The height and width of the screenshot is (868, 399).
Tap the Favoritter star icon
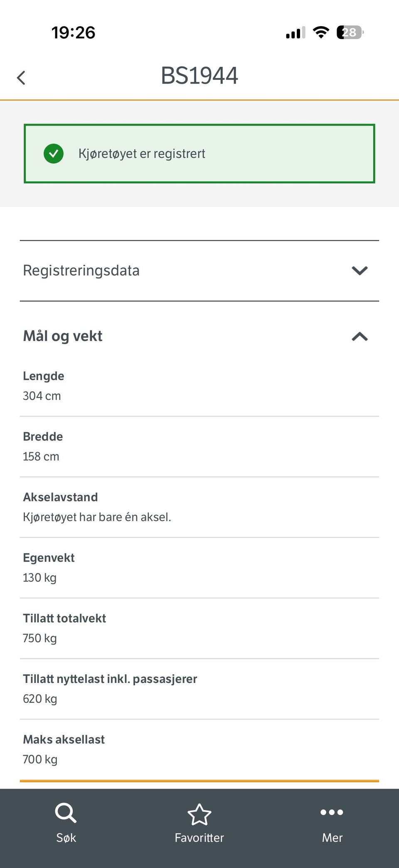(199, 814)
